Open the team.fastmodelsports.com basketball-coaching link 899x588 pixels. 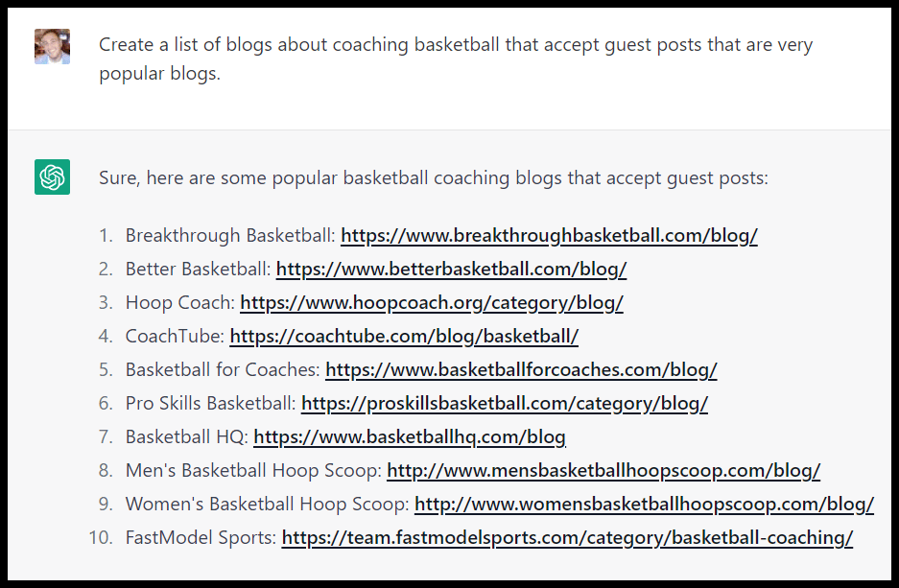567,538
